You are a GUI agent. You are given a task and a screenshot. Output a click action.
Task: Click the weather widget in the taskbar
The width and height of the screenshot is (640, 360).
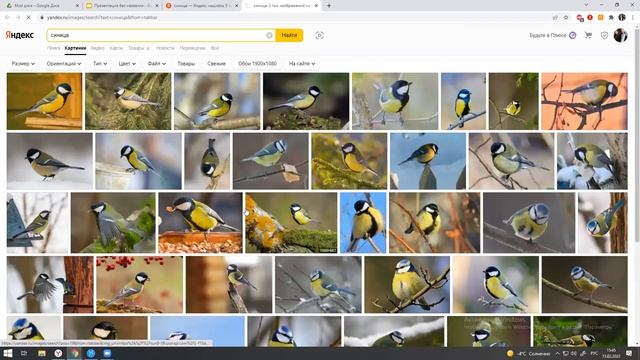(x=528, y=353)
